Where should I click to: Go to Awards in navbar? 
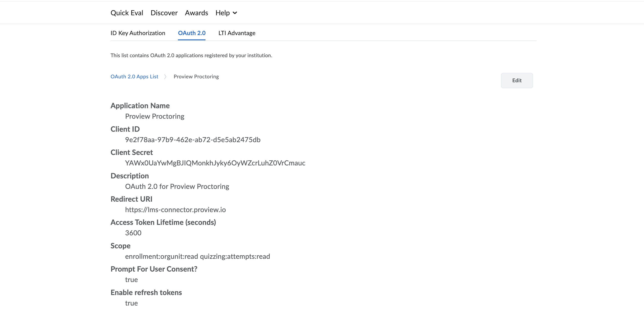196,13
